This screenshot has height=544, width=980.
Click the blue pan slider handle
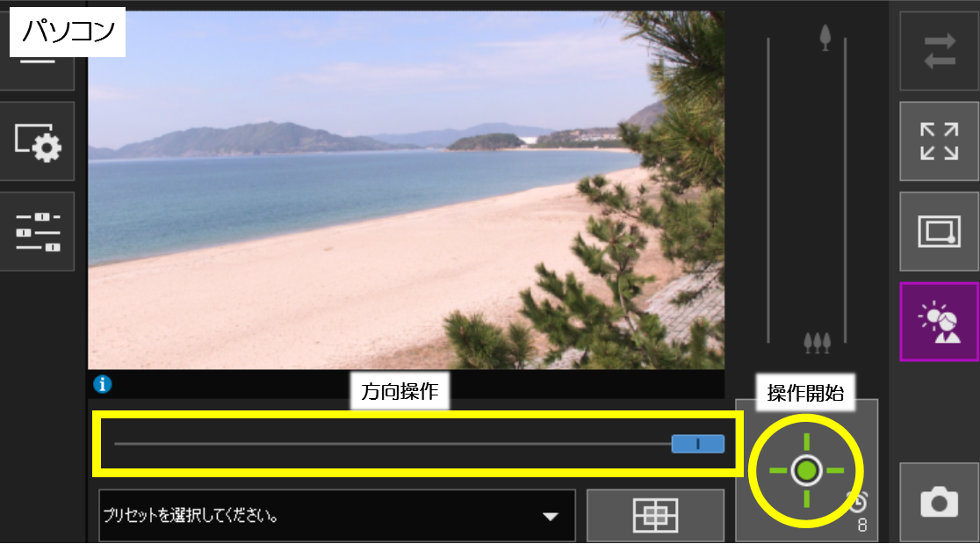697,444
